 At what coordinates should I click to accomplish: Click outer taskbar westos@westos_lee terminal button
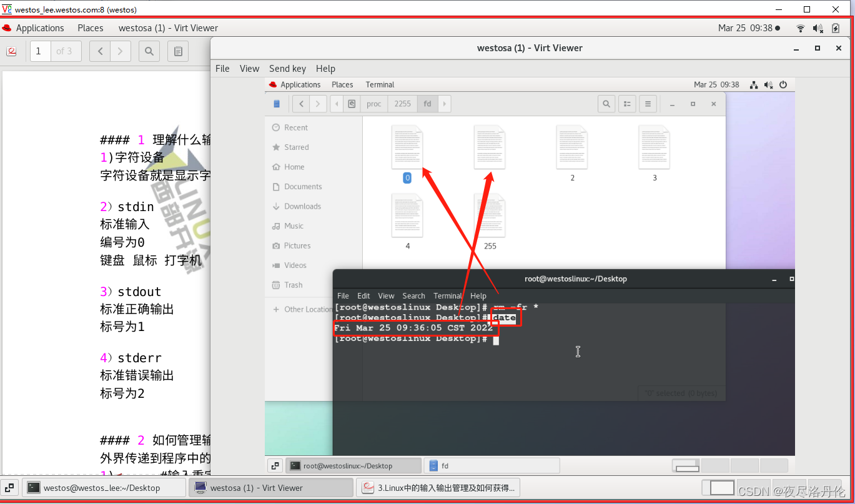pyautogui.click(x=104, y=488)
